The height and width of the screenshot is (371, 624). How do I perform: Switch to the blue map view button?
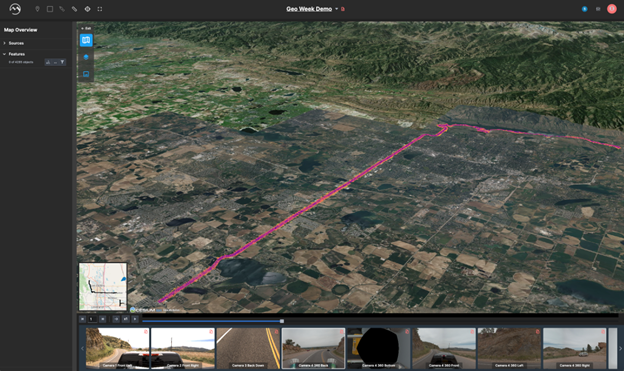(x=86, y=40)
